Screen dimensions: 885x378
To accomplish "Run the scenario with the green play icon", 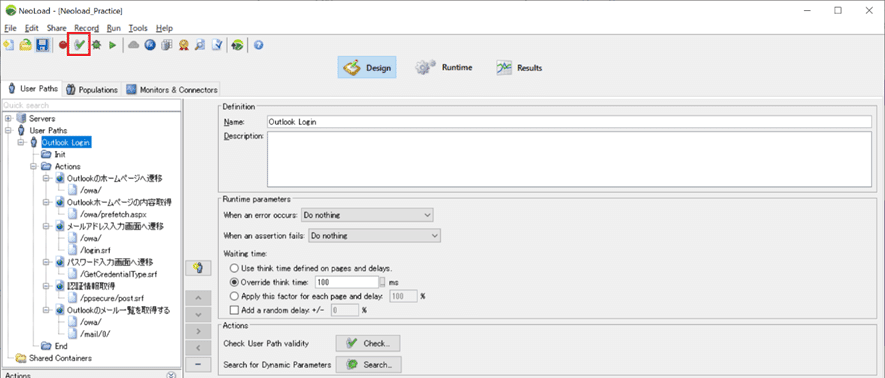I will 112,46.
